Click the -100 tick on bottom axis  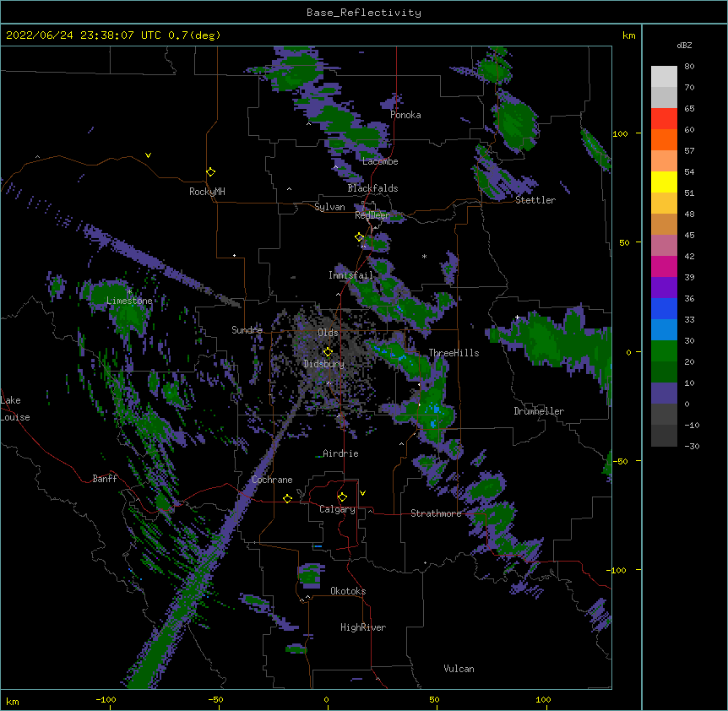tap(106, 699)
